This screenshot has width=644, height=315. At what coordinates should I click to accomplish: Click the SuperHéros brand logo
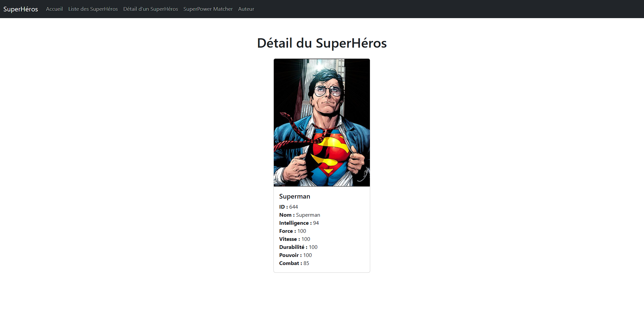[x=20, y=9]
